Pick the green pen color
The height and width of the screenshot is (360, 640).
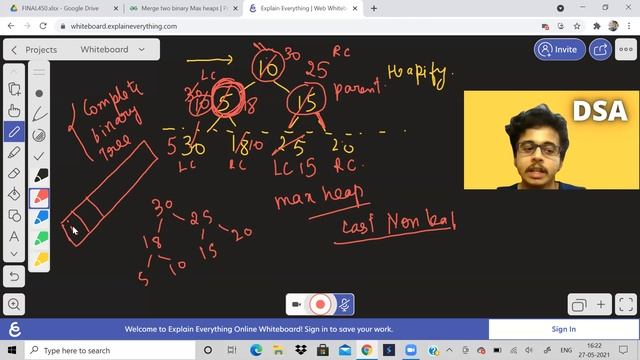click(40, 238)
